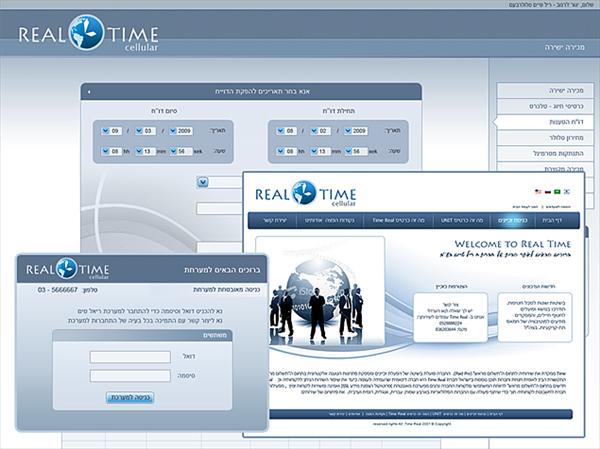This screenshot has width=600, height=449.
Task: Open sidebar item כרטיסי חיוג - סלקרס
Action: pos(545,106)
